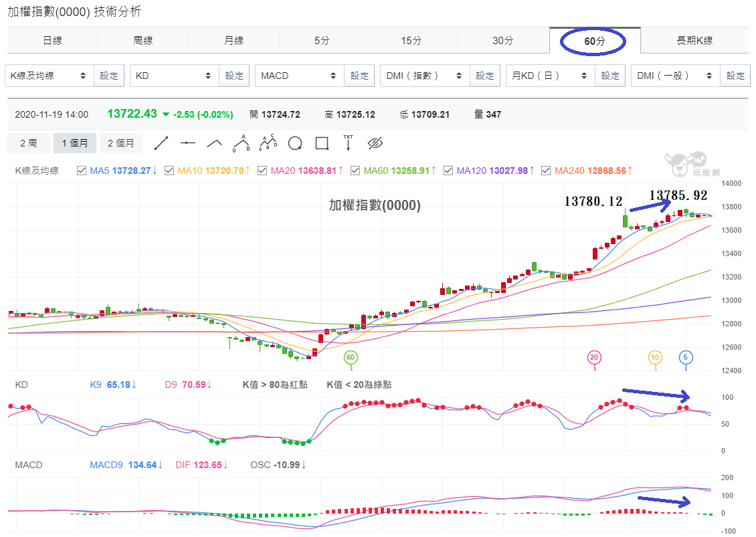Click the 低 13709.21 low price
This screenshot has height=537, width=756.
tap(425, 115)
